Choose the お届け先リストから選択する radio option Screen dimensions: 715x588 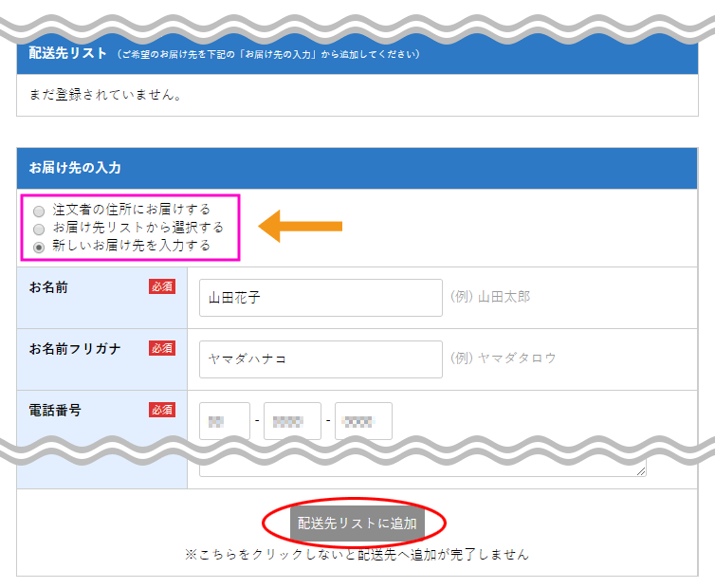coord(39,229)
